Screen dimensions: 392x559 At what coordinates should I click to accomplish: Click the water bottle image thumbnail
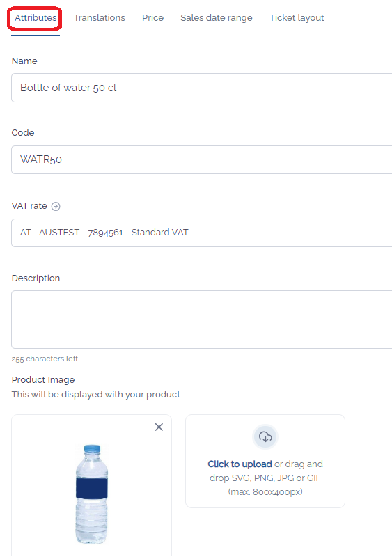pyautogui.click(x=92, y=494)
